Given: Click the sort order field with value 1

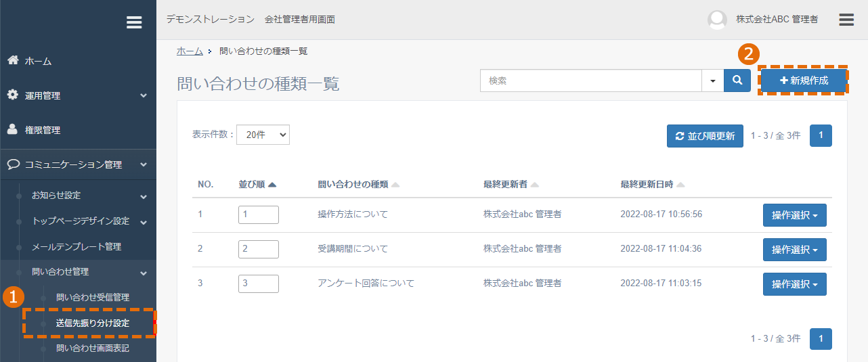Looking at the screenshot, I should pyautogui.click(x=259, y=214).
